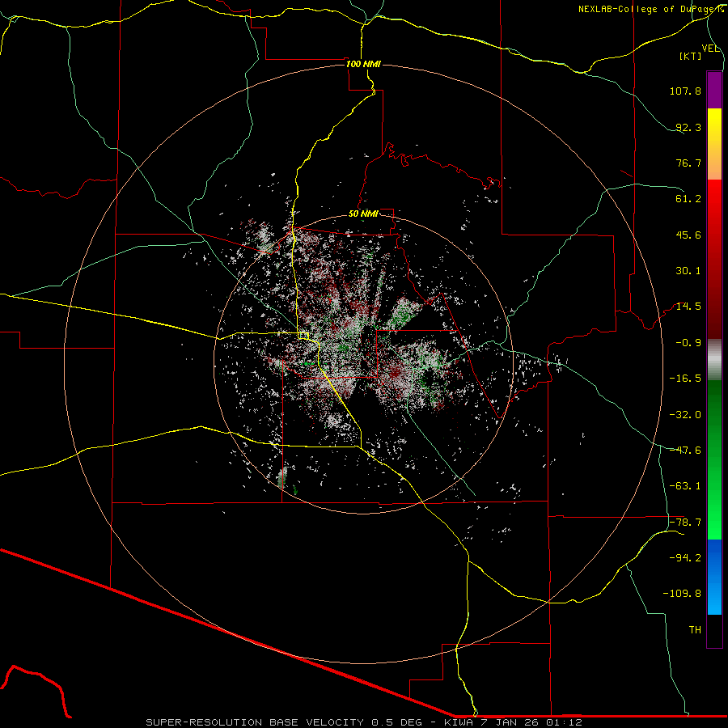Image resolution: width=728 pixels, height=728 pixels.
Task: Click the green inbound color bar segment
Action: pos(714,459)
